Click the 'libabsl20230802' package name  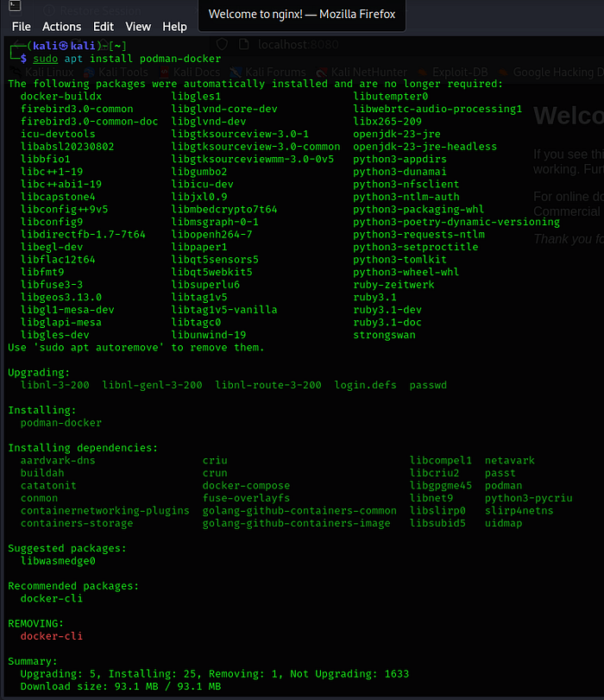click(x=67, y=147)
